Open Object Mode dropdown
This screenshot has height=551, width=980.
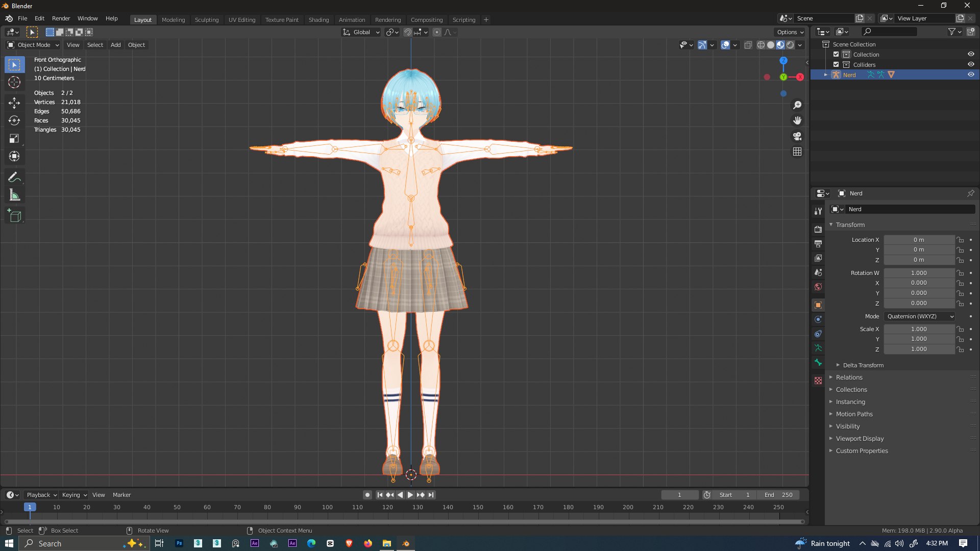(33, 45)
